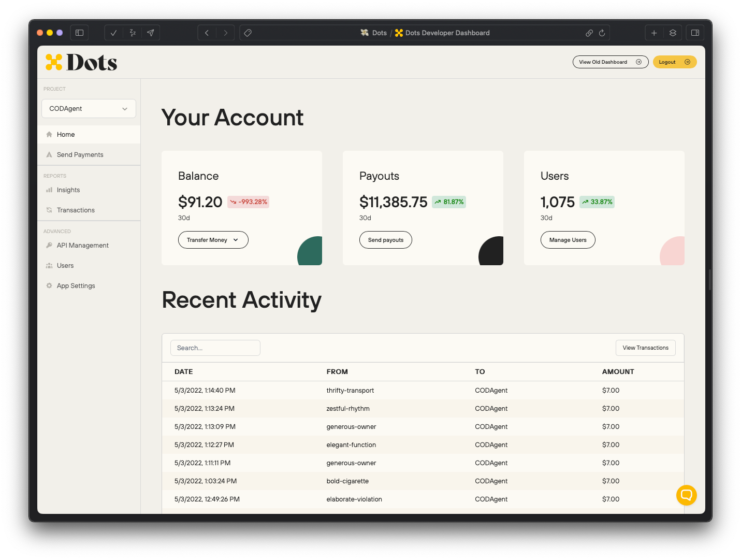Open a new browser tab with the plus icon
This screenshot has height=560, width=741.
tap(654, 33)
